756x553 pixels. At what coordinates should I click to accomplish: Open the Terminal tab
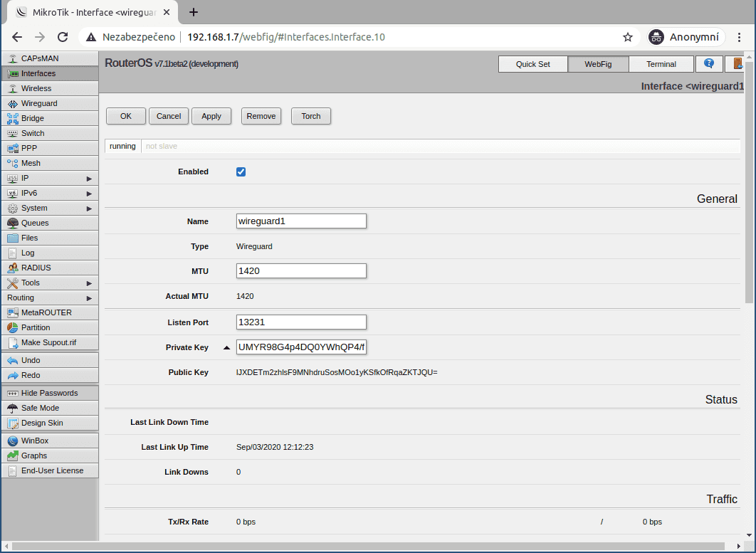[661, 63]
